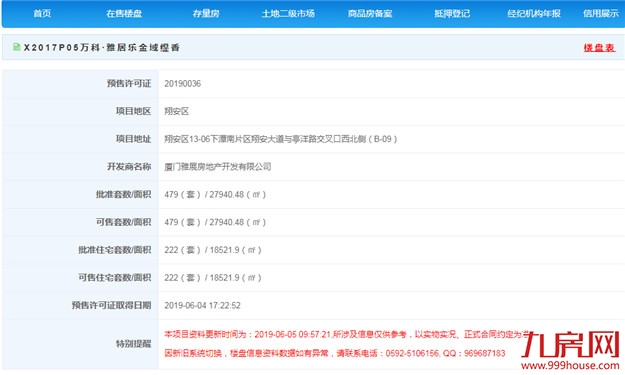Viewport: 625px width, 375px height.
Task: Go to 经纪机构年报 menu item
Action: [x=534, y=14]
